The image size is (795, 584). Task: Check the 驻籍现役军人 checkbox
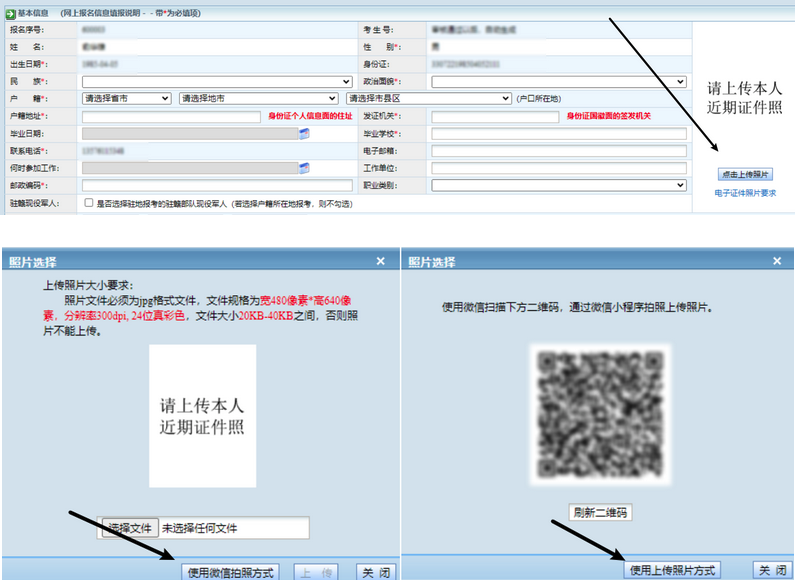tap(90, 203)
